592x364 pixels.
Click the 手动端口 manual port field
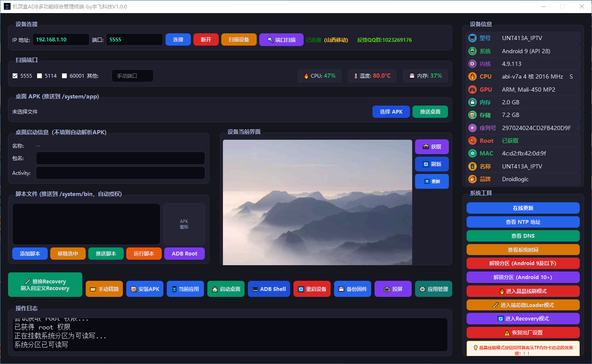coord(132,76)
